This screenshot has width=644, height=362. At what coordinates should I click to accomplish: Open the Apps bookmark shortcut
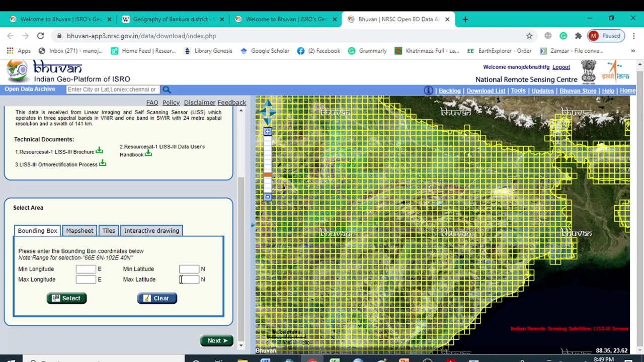[19, 51]
